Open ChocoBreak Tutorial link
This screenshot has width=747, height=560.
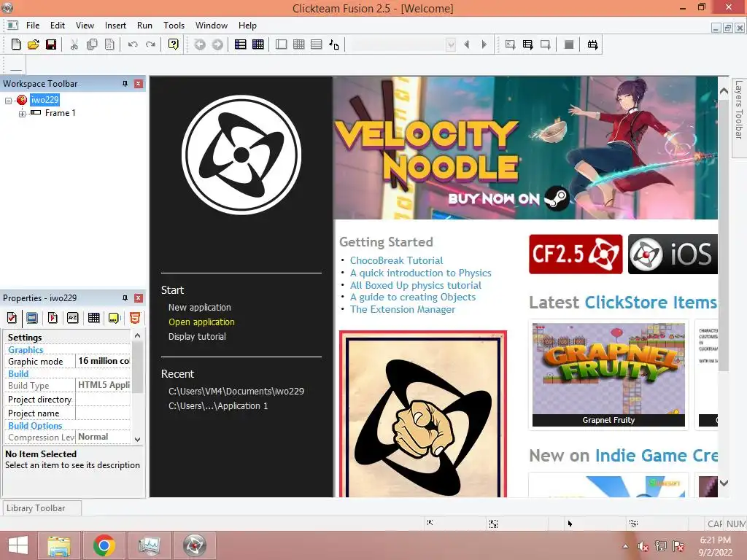396,260
